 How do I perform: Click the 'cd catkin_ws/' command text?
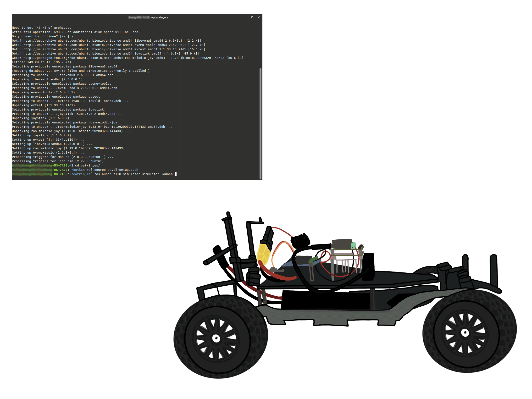coord(87,165)
